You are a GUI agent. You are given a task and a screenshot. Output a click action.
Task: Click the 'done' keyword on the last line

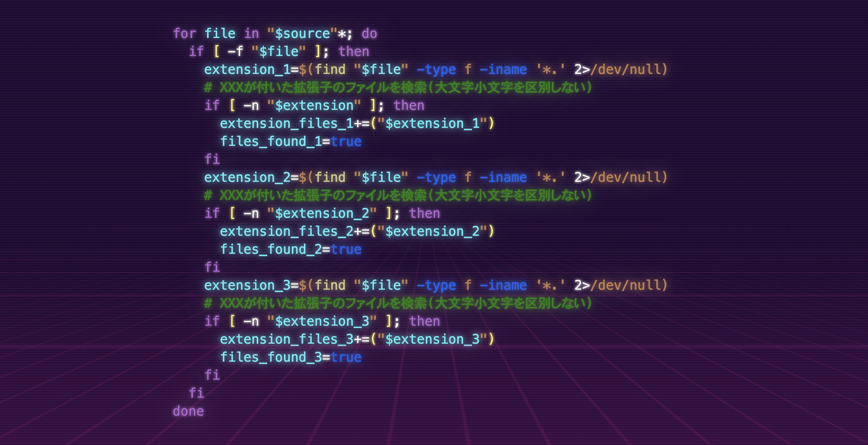point(188,411)
